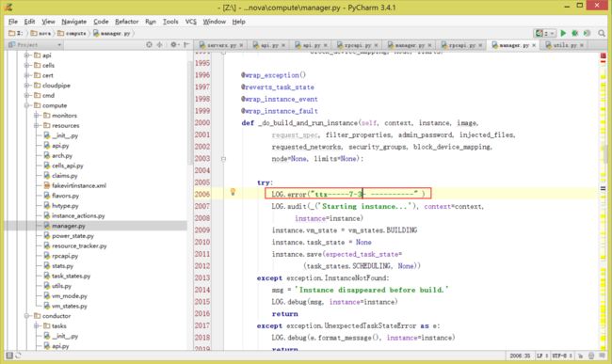The height and width of the screenshot is (364, 612).
Task: Select hvtype.py in project tree
Action: tap(65, 206)
